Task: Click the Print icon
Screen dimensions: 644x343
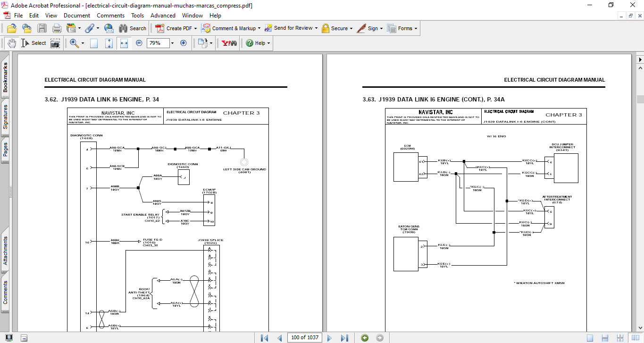Action: [x=57, y=28]
